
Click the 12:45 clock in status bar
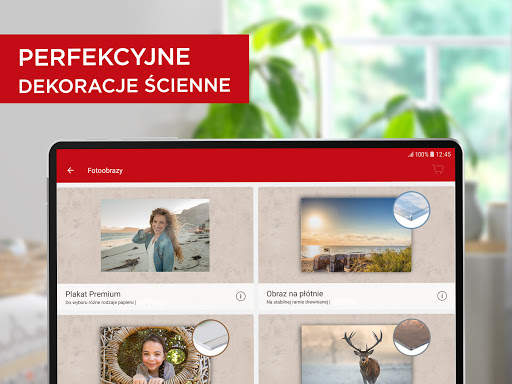pyautogui.click(x=443, y=154)
